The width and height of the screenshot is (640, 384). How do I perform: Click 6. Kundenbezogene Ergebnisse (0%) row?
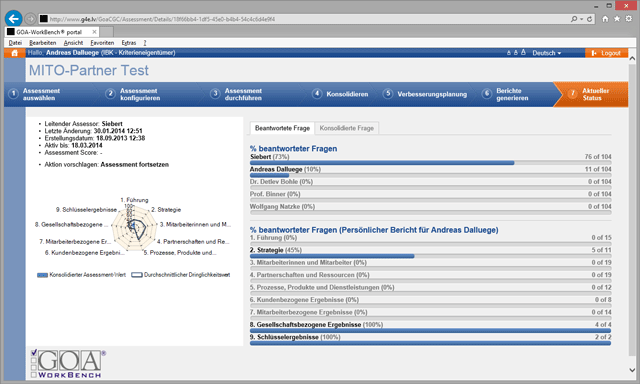431,302
